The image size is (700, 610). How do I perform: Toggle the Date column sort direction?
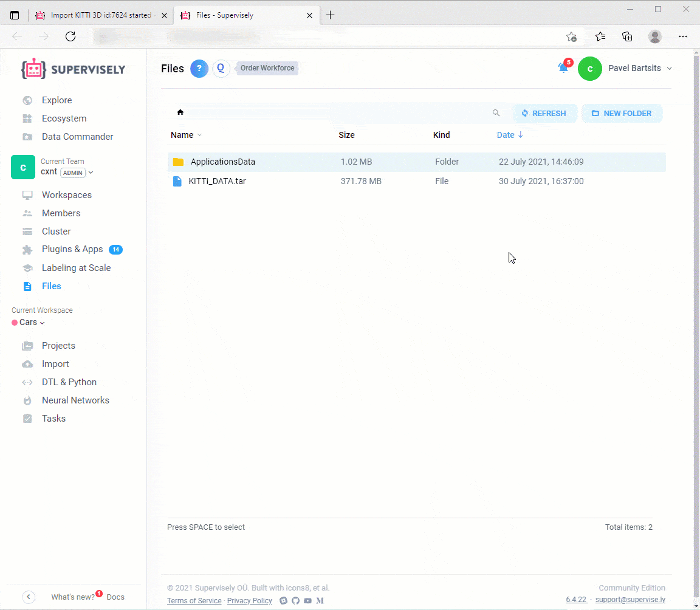click(510, 134)
